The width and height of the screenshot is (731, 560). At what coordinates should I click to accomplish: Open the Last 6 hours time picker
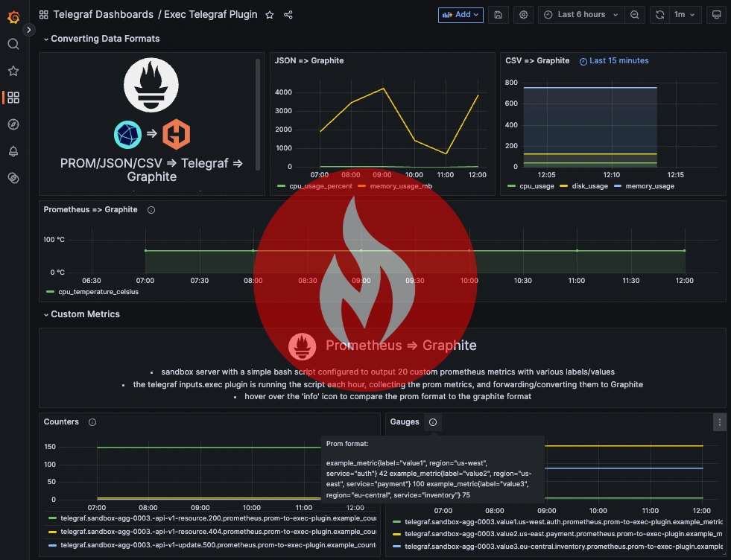[580, 14]
